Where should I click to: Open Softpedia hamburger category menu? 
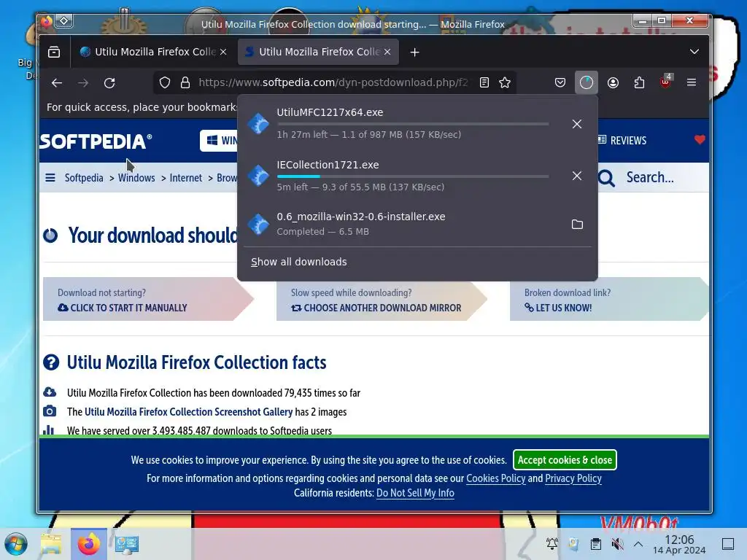pyautogui.click(x=50, y=178)
